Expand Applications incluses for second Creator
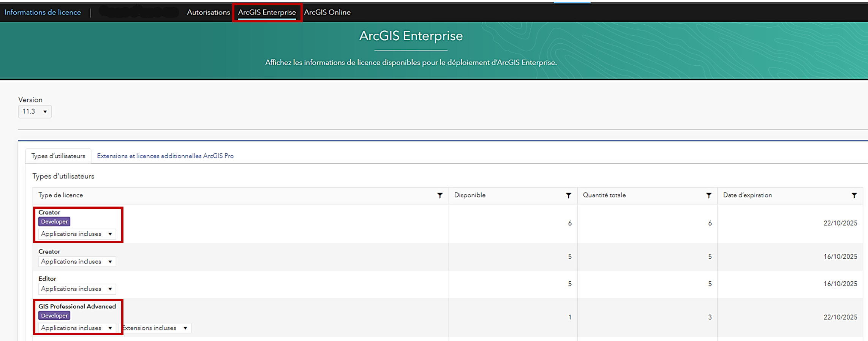The width and height of the screenshot is (868, 341). 77,262
